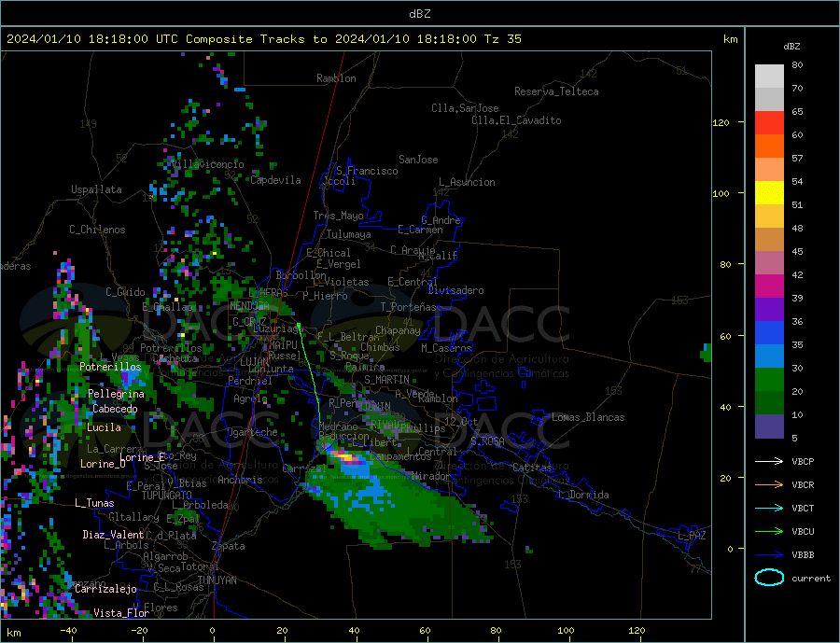This screenshot has height=643, width=840.
Task: Click the 'Diaz_Valent' map label
Action: (113, 535)
